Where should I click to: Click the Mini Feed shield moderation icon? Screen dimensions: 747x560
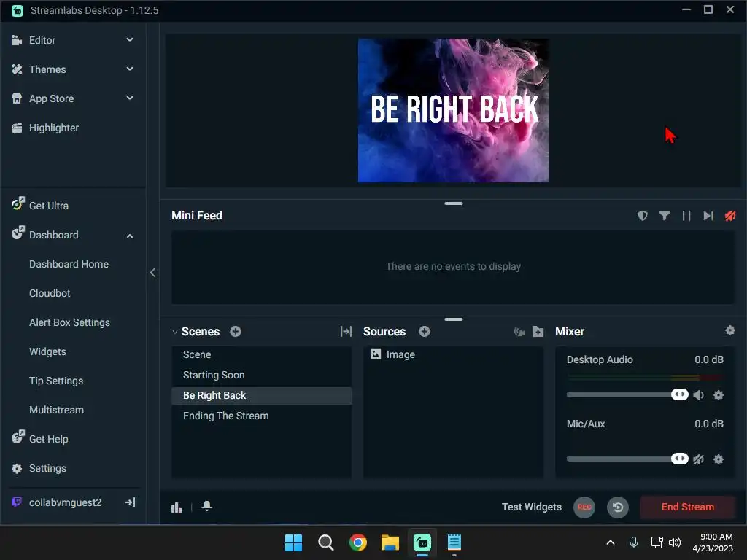coord(643,216)
